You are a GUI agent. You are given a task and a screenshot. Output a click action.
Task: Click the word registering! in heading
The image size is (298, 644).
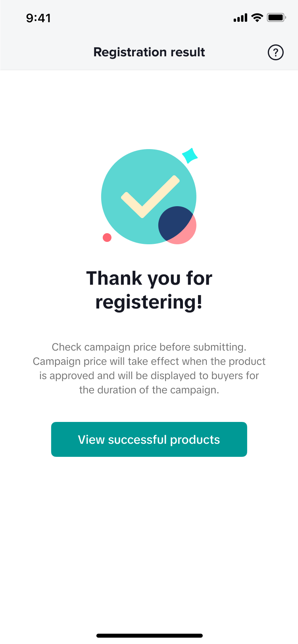tap(149, 302)
